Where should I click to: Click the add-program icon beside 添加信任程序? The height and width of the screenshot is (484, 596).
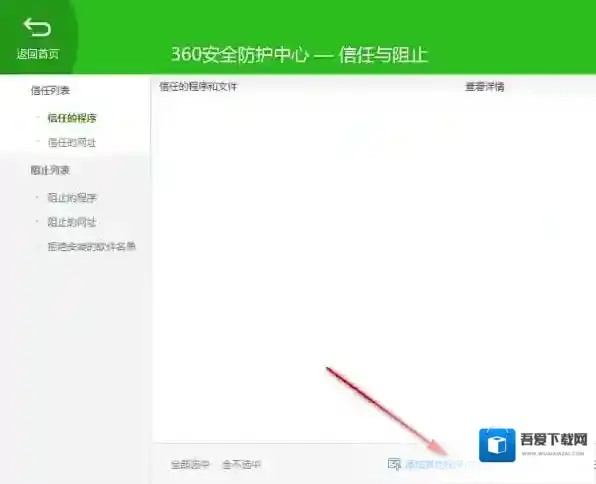(394, 464)
